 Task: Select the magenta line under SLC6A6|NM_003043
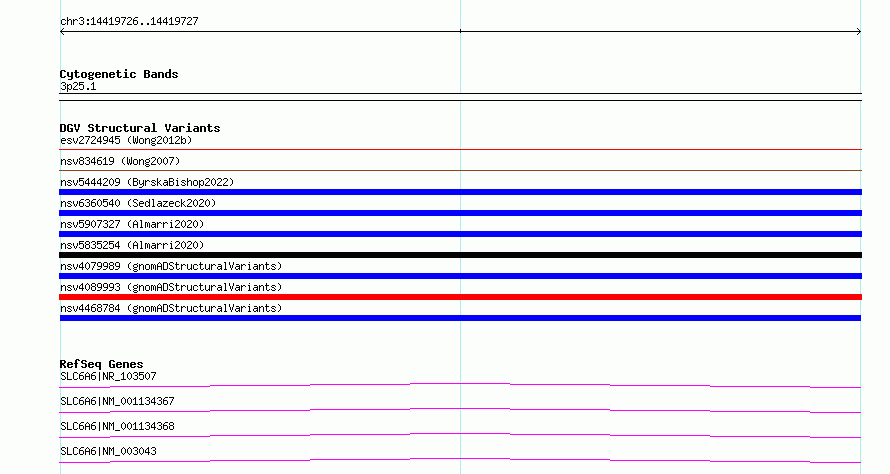point(460,460)
